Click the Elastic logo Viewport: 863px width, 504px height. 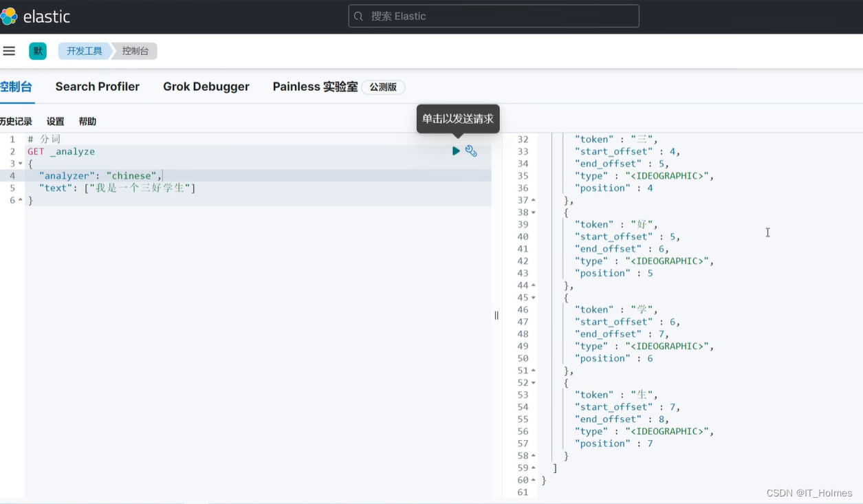[x=35, y=17]
